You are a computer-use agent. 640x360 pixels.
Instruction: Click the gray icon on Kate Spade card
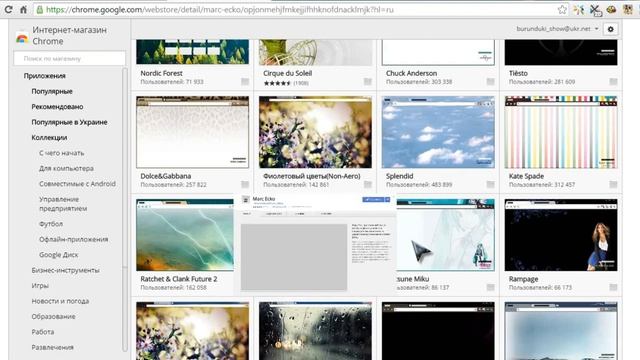click(613, 184)
